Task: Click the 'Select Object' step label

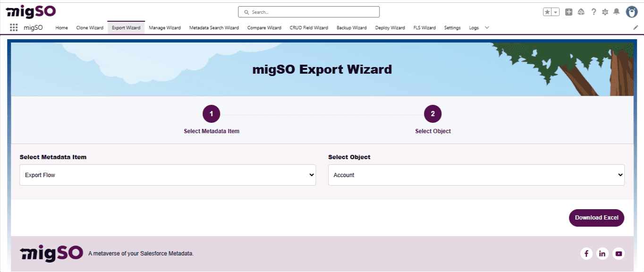Action: [433, 131]
